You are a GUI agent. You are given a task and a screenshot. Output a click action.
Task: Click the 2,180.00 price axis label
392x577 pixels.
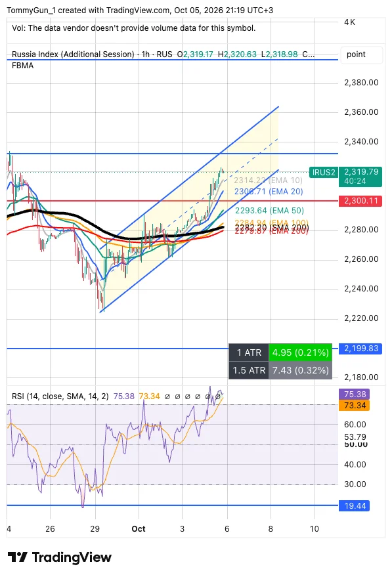click(361, 377)
